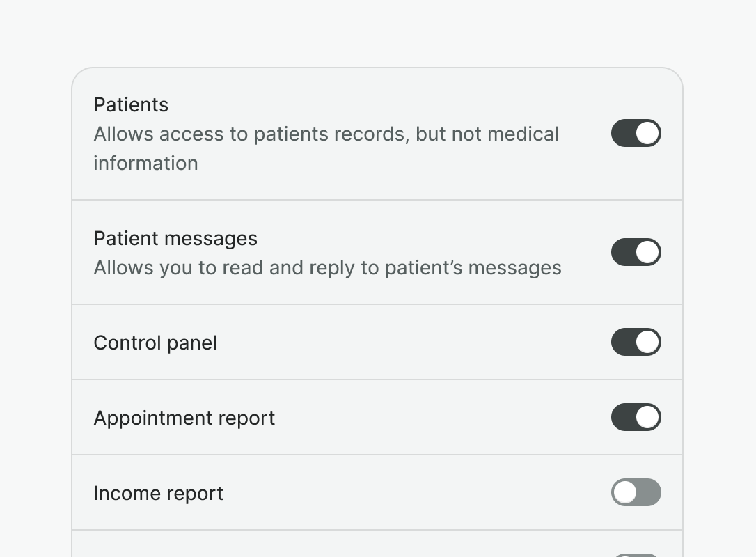Click the white knob on Patients toggle
This screenshot has height=557, width=756.
point(647,133)
